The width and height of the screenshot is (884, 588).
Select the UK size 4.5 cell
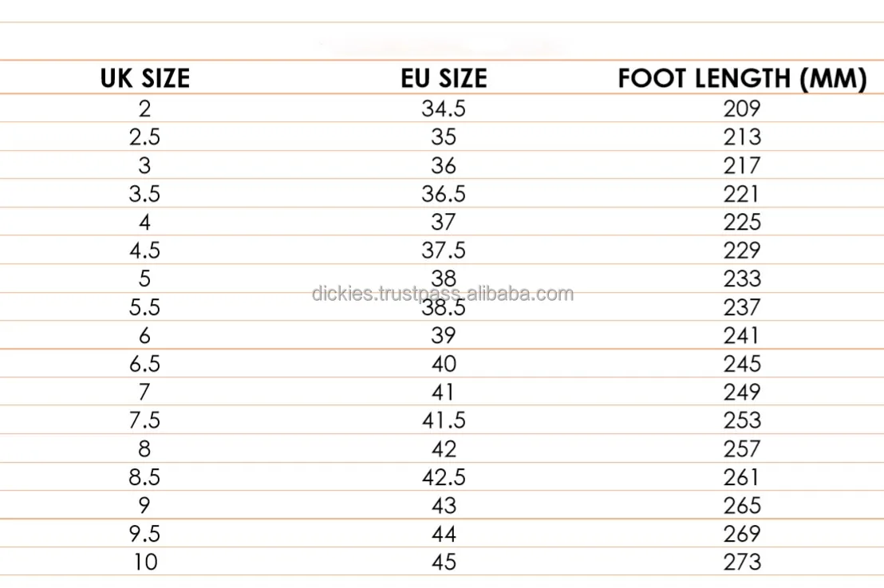pyautogui.click(x=144, y=251)
